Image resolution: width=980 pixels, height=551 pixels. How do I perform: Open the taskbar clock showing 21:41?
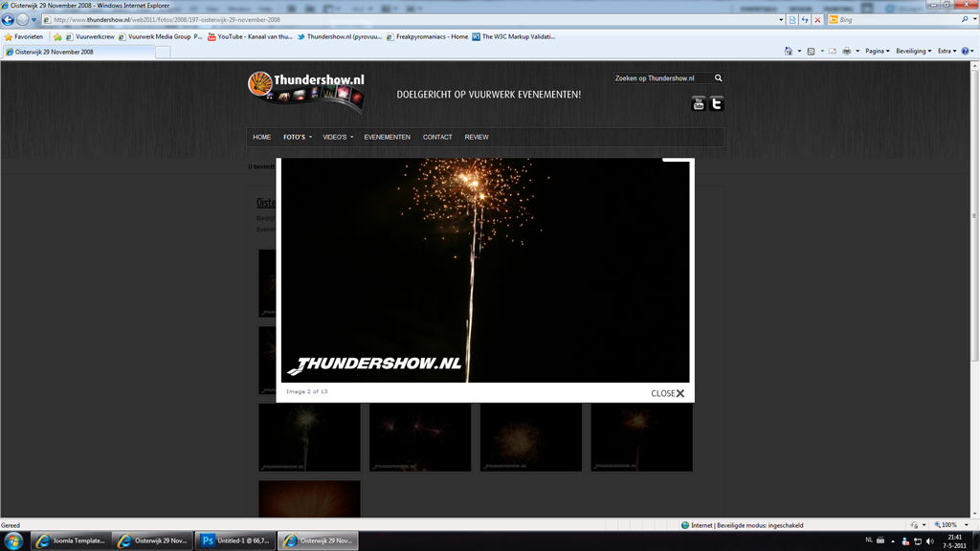(954, 541)
